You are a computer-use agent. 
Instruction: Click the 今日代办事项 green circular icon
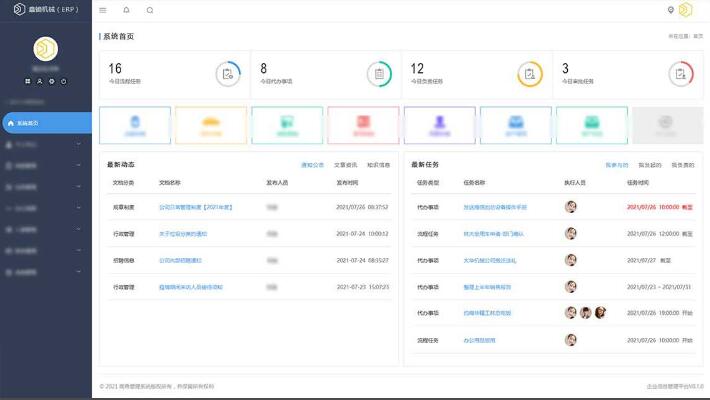(379, 73)
